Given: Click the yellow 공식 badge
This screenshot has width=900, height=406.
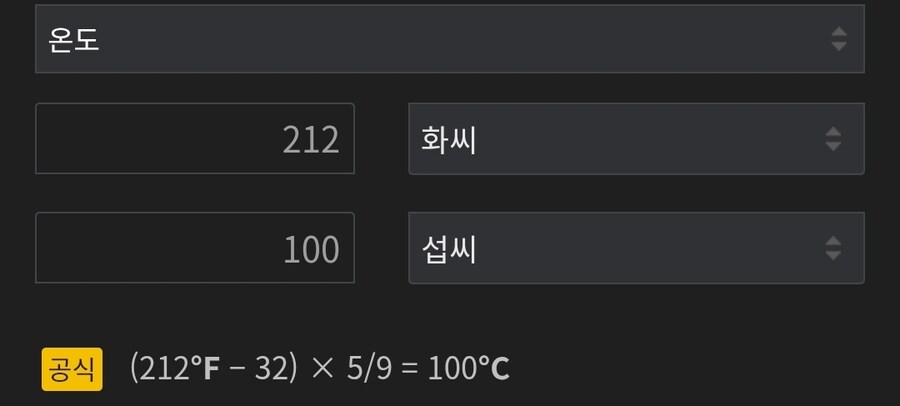Looking at the screenshot, I should (71, 369).
